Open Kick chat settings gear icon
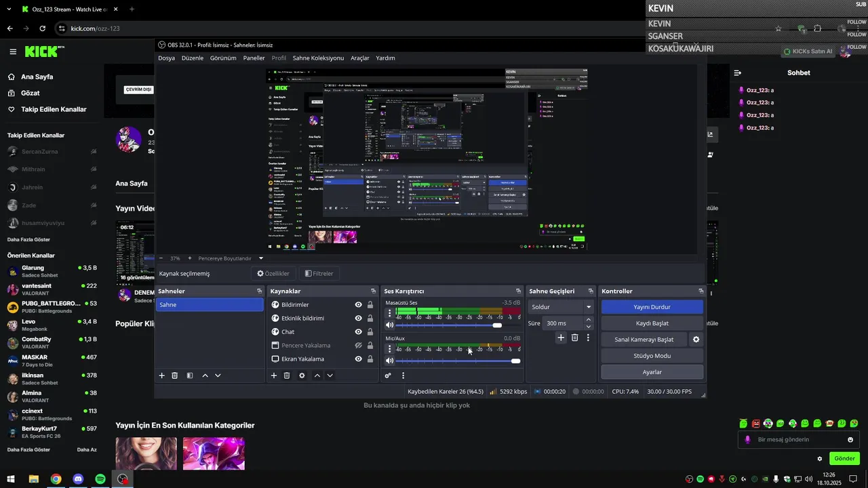Viewport: 868px width, 488px height. coord(819,459)
